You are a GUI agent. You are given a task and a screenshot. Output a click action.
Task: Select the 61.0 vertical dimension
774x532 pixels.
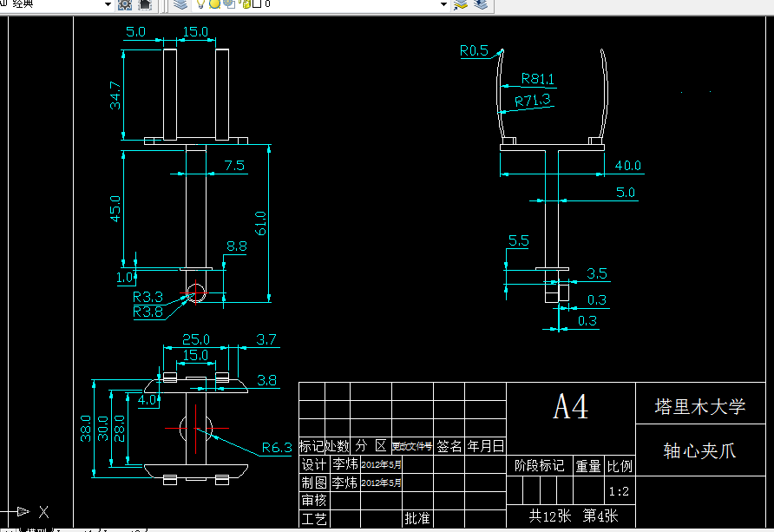pos(260,224)
